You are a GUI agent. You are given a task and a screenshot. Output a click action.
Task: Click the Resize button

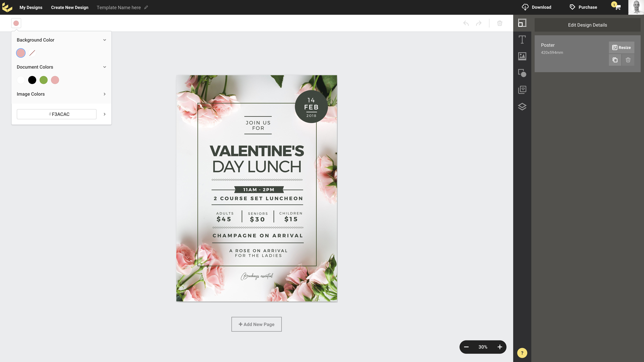click(x=621, y=47)
